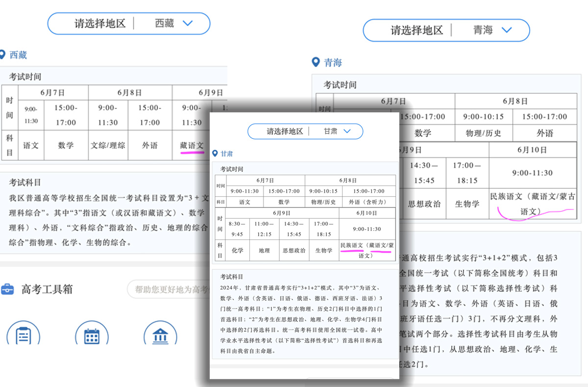Image resolution: width=588 pixels, height=387 pixels.
Task: Click the blue 青海 region title
Action: [333, 62]
